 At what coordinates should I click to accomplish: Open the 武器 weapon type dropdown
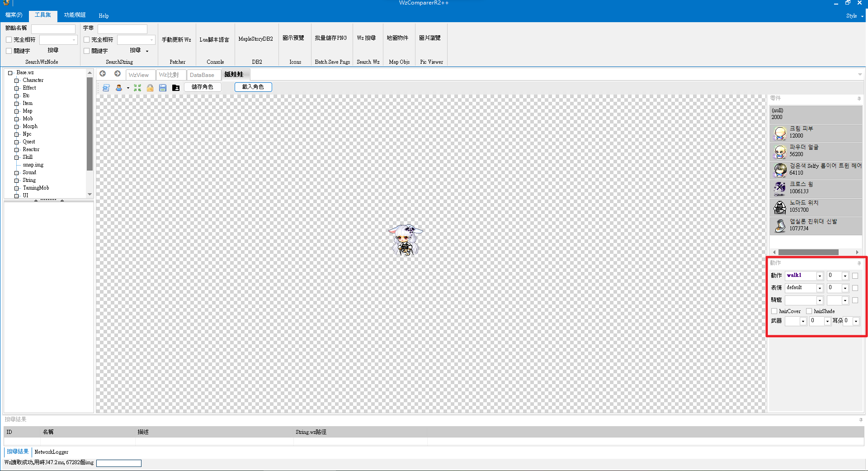(x=803, y=321)
